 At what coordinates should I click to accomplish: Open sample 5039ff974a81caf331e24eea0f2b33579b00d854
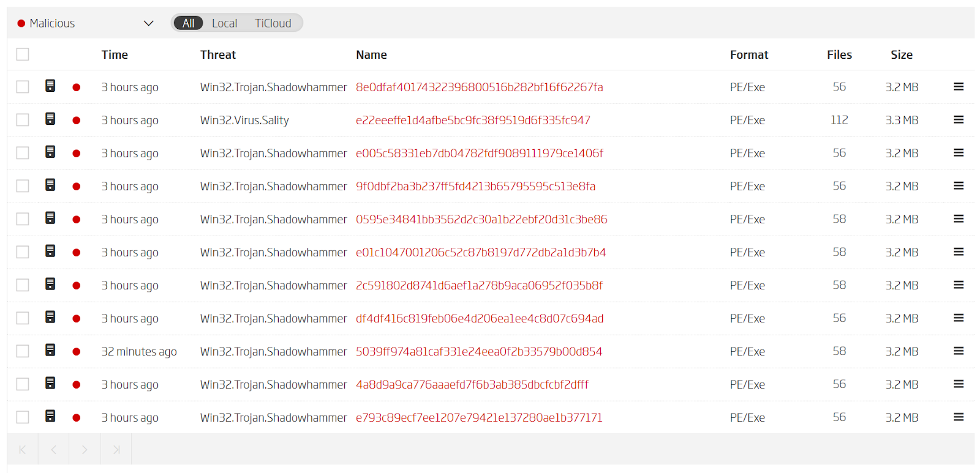pyautogui.click(x=479, y=351)
